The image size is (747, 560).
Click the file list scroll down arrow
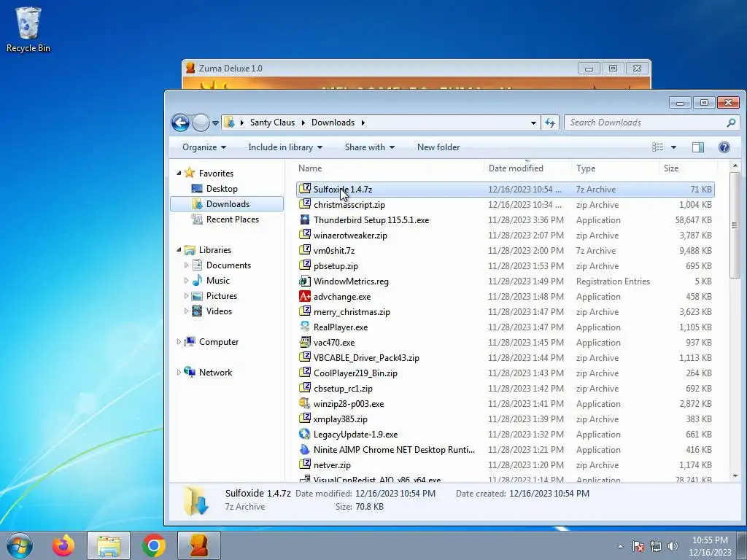pos(735,475)
